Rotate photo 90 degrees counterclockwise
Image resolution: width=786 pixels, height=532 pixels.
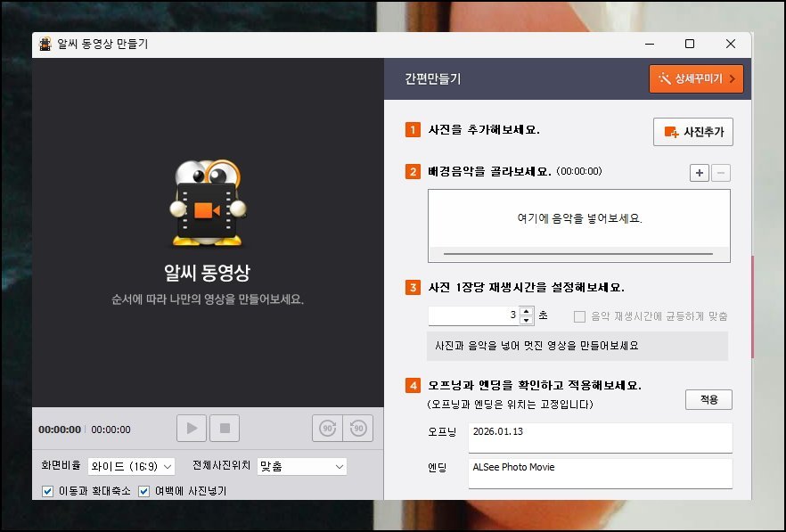(358, 429)
